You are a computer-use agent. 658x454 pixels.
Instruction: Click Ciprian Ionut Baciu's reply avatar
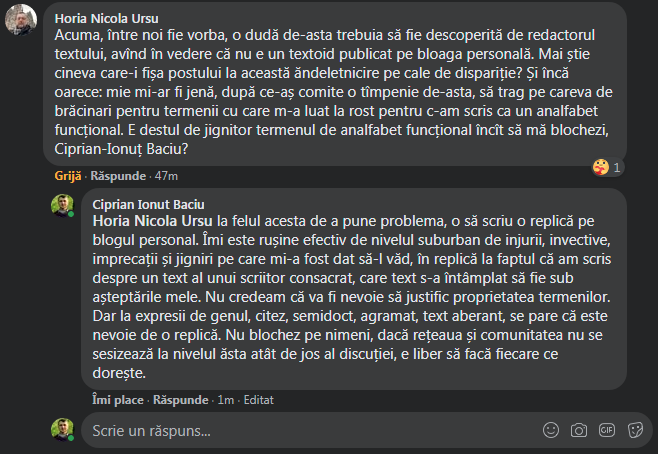64,206
